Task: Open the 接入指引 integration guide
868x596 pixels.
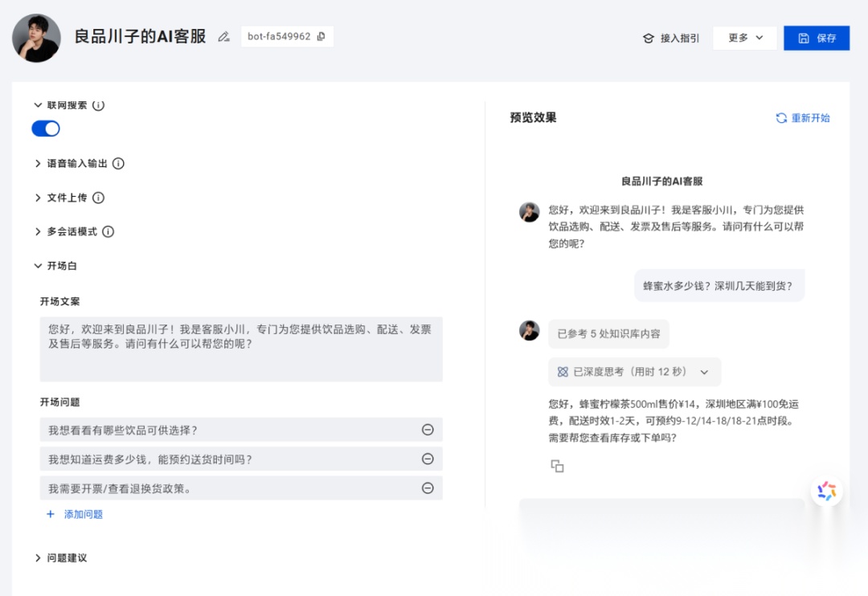Action: 671,39
